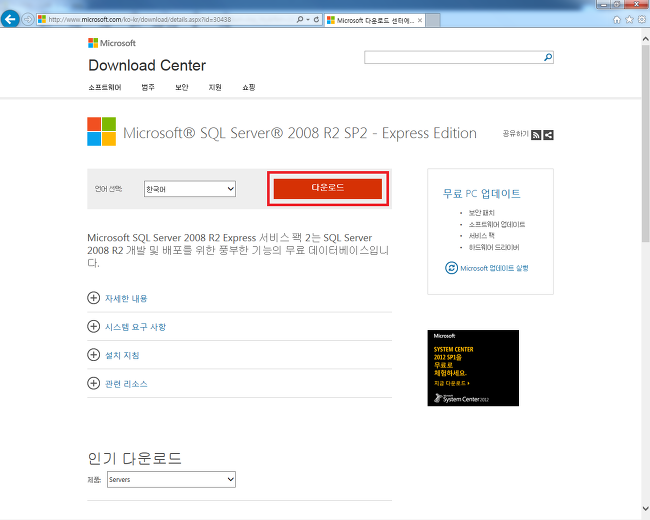Open the 쇼핑 menu item

click(x=249, y=87)
